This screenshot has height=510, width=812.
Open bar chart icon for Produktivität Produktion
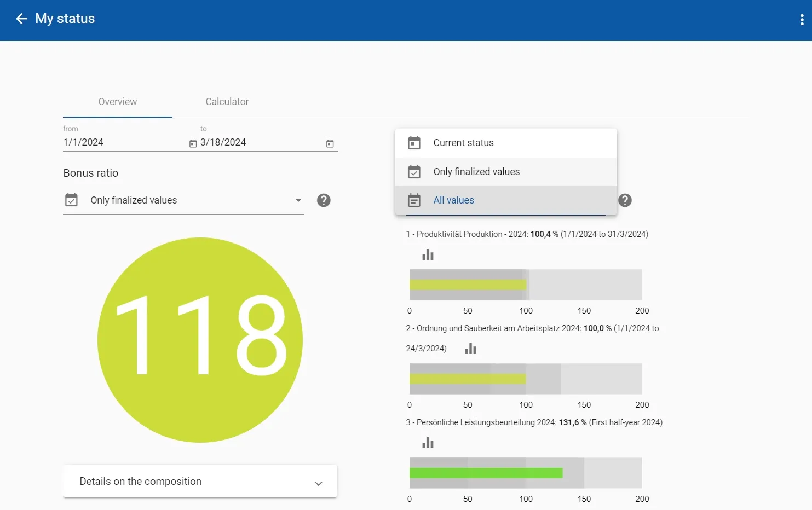coord(428,255)
